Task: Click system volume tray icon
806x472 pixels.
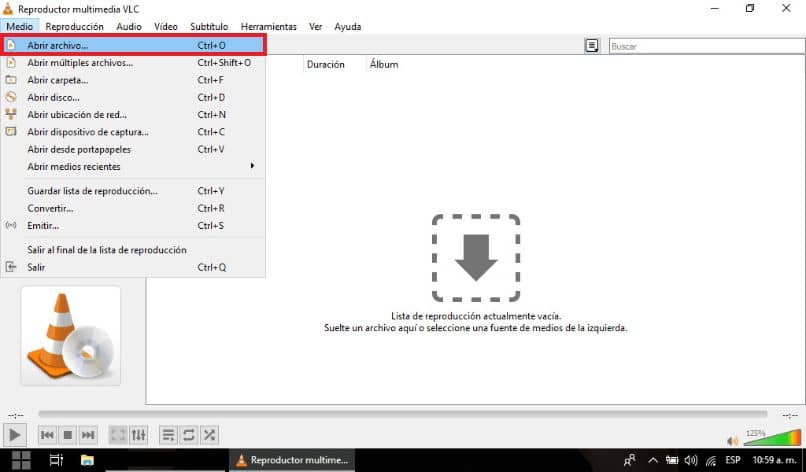Action: click(x=691, y=460)
